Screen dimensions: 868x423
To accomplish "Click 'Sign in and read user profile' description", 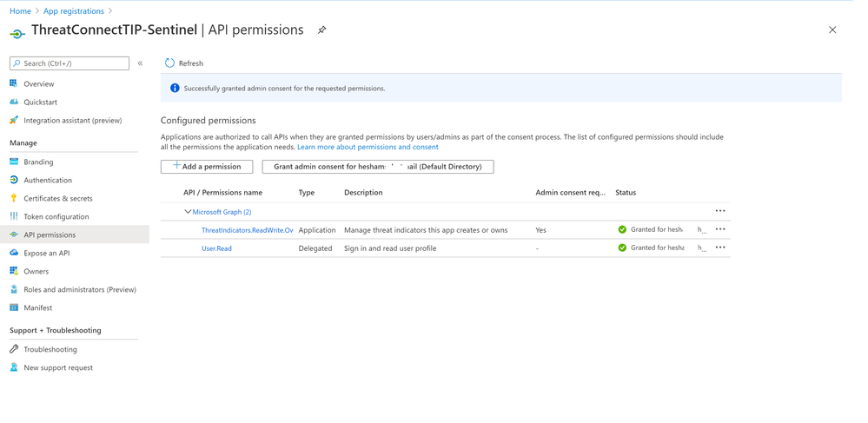I will tap(390, 248).
